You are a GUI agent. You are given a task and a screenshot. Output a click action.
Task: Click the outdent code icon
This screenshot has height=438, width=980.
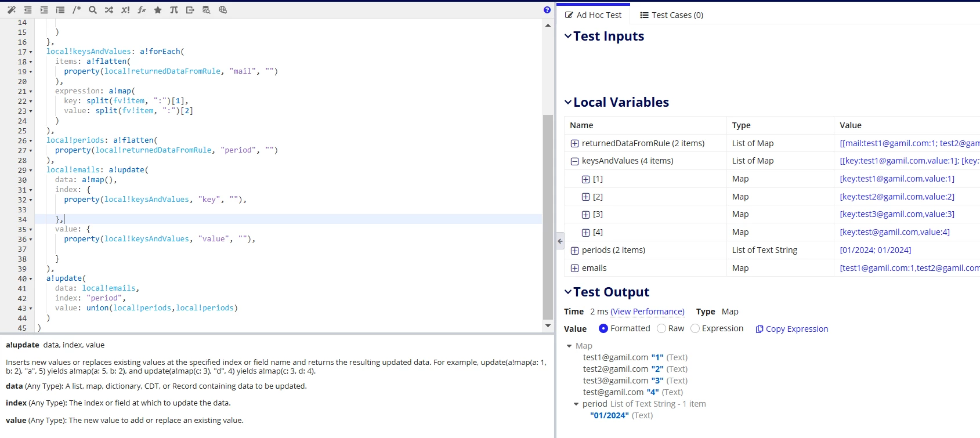tap(28, 10)
